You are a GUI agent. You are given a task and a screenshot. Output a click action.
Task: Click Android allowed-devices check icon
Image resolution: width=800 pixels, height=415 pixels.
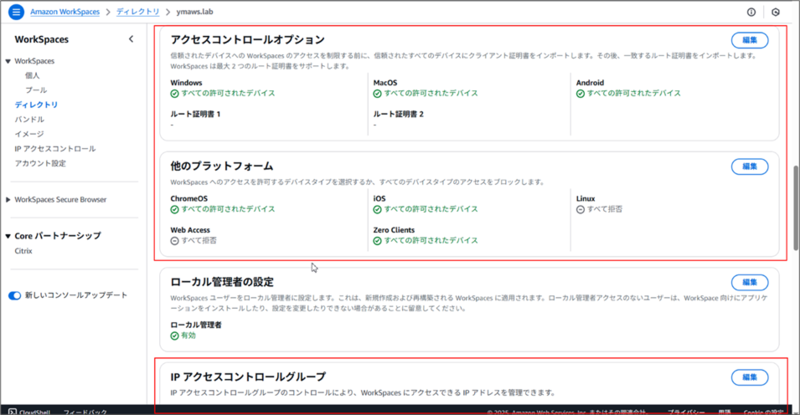click(x=580, y=93)
